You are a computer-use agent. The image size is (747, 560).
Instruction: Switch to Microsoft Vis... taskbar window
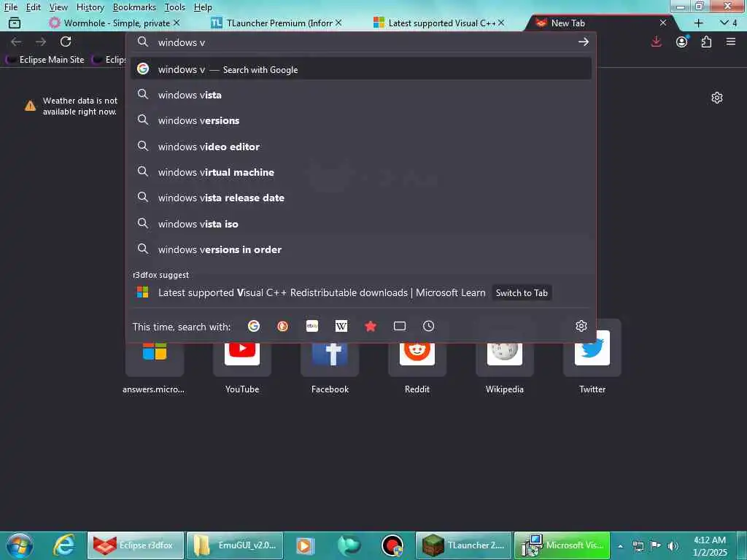pyautogui.click(x=562, y=545)
